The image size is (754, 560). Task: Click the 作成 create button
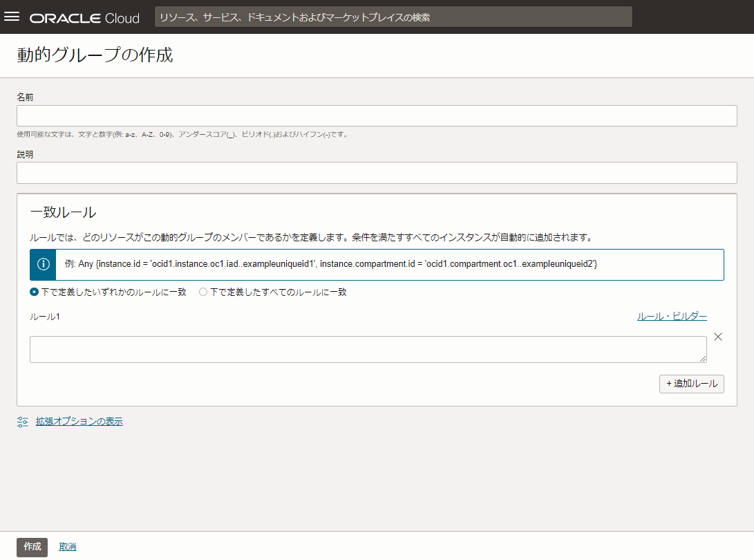point(32,547)
